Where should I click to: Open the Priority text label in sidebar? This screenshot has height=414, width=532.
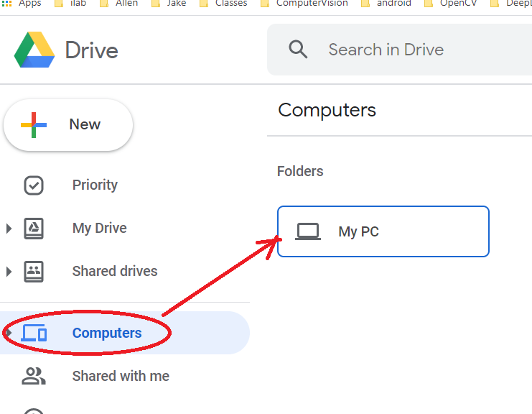click(x=95, y=185)
